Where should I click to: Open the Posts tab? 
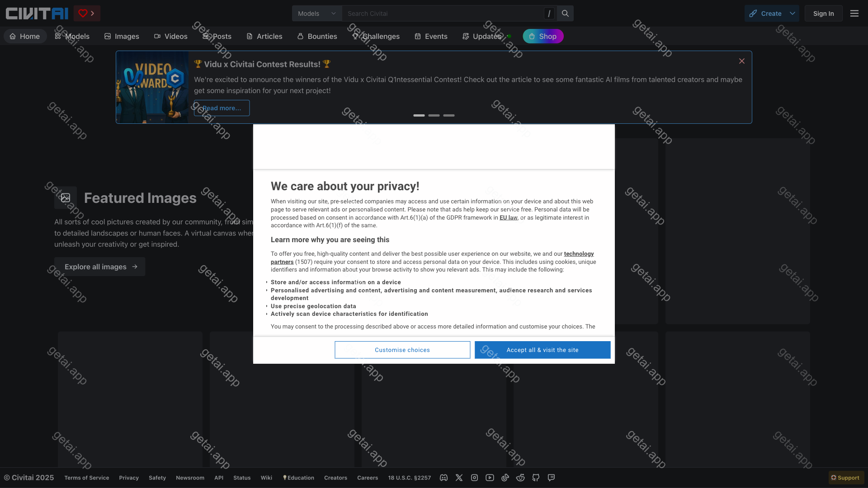217,36
